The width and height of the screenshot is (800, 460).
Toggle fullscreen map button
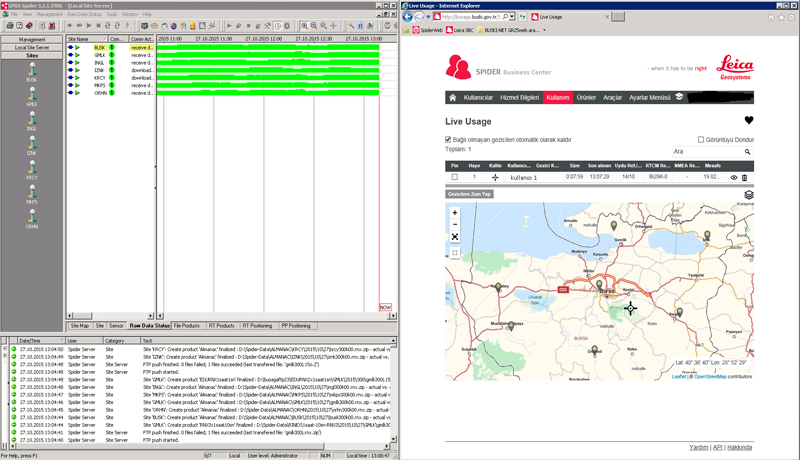click(455, 237)
